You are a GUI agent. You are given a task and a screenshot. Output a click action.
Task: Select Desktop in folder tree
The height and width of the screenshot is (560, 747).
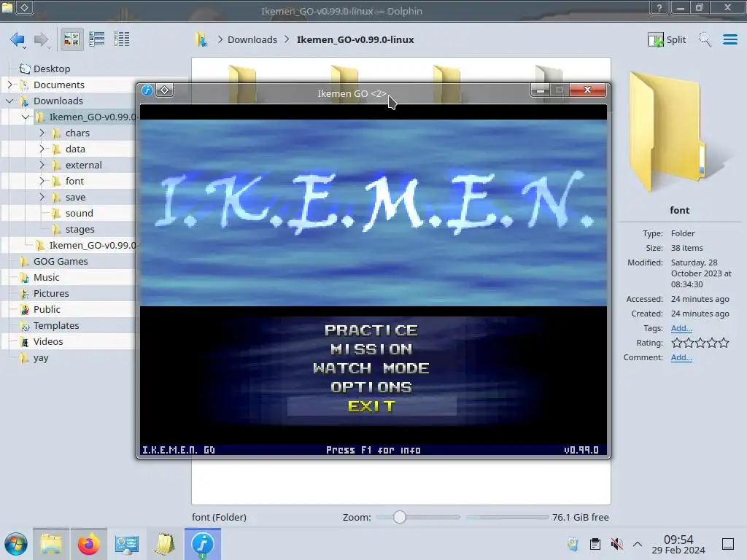point(52,69)
